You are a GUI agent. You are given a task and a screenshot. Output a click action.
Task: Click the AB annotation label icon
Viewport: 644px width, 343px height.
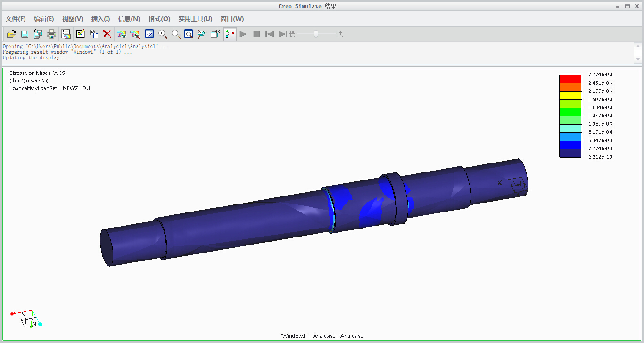point(215,34)
